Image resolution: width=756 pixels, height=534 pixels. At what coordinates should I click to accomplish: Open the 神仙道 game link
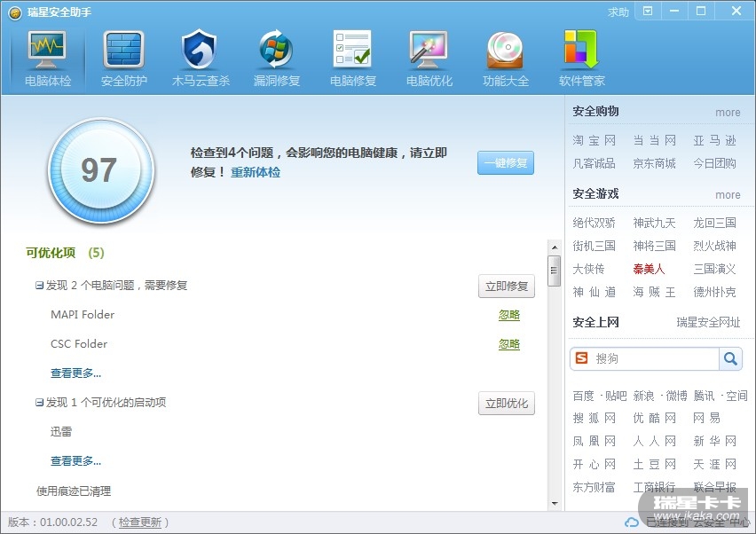[x=594, y=292]
